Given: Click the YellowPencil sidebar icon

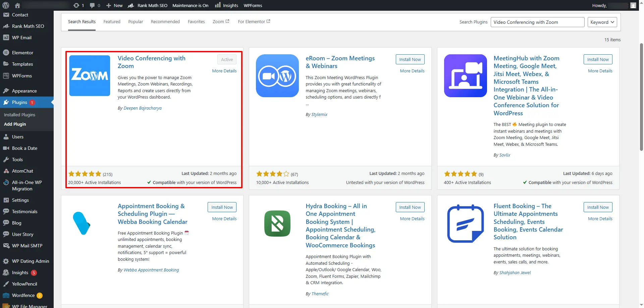Looking at the screenshot, I should [x=6, y=284].
